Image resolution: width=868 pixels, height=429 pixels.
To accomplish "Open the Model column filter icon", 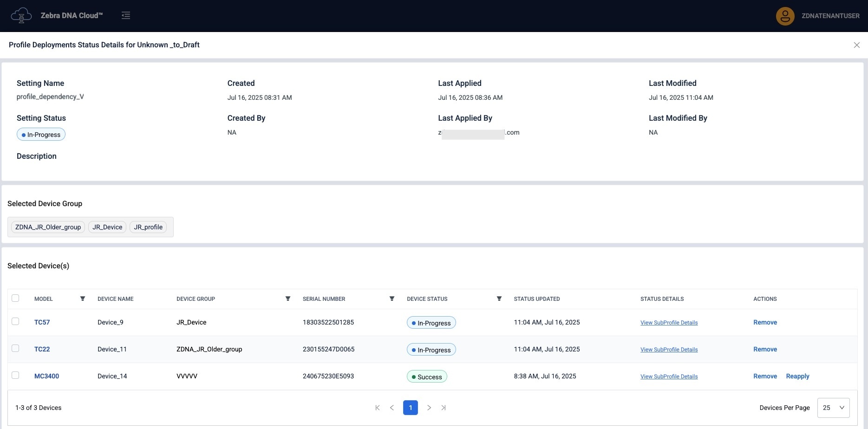I will (83, 299).
